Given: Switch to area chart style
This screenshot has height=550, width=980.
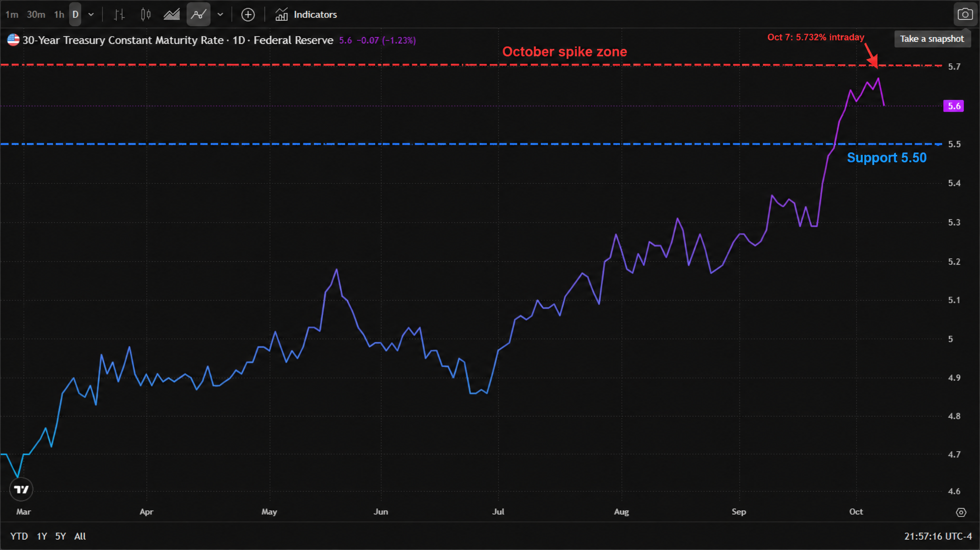Looking at the screenshot, I should 172,14.
